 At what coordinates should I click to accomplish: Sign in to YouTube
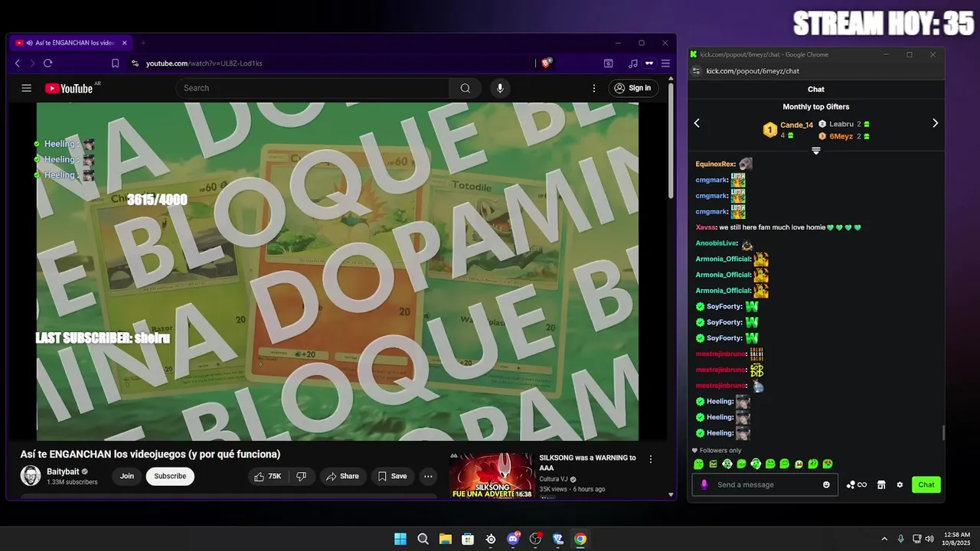[x=632, y=88]
